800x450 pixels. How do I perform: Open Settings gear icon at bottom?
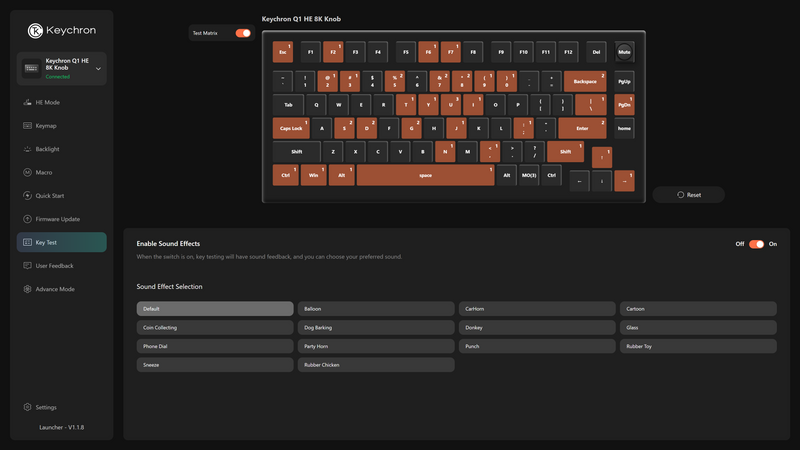28,407
